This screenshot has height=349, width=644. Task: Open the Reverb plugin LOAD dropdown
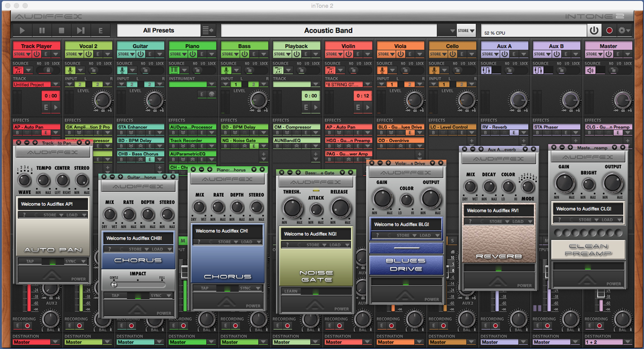[x=522, y=221]
